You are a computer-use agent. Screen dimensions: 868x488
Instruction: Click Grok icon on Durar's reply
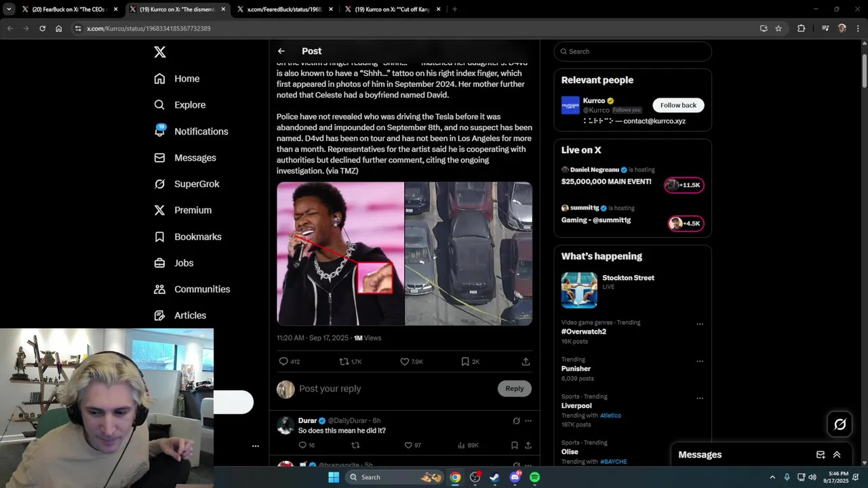pyautogui.click(x=516, y=421)
